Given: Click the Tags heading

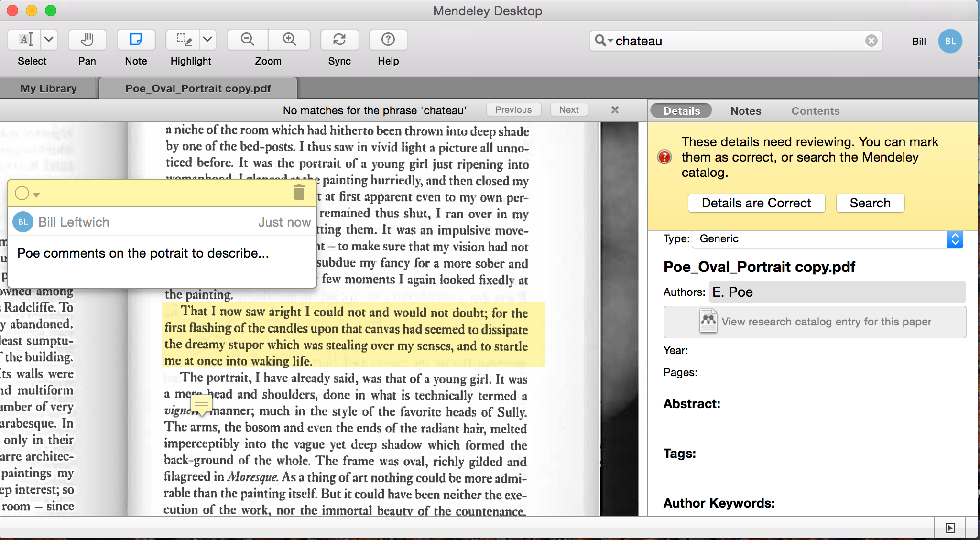Looking at the screenshot, I should tap(679, 454).
